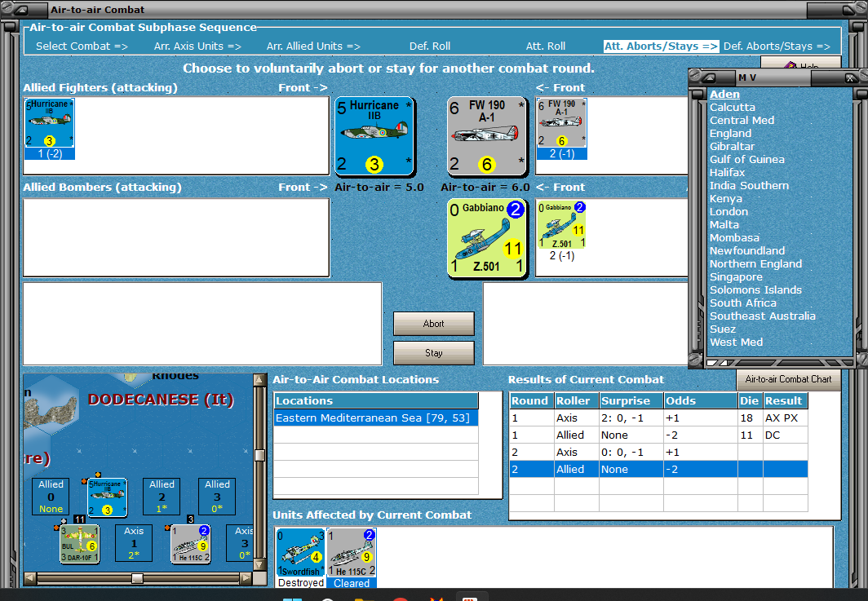Image resolution: width=868 pixels, height=601 pixels.
Task: Click Aden in the M V list
Action: click(724, 94)
